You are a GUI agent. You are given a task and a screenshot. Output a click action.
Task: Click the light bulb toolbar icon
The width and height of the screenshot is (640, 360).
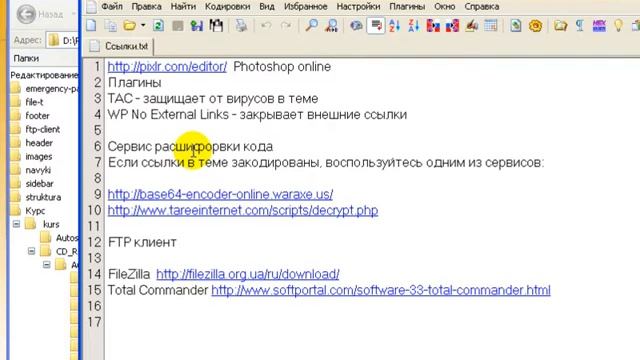[x=619, y=26]
